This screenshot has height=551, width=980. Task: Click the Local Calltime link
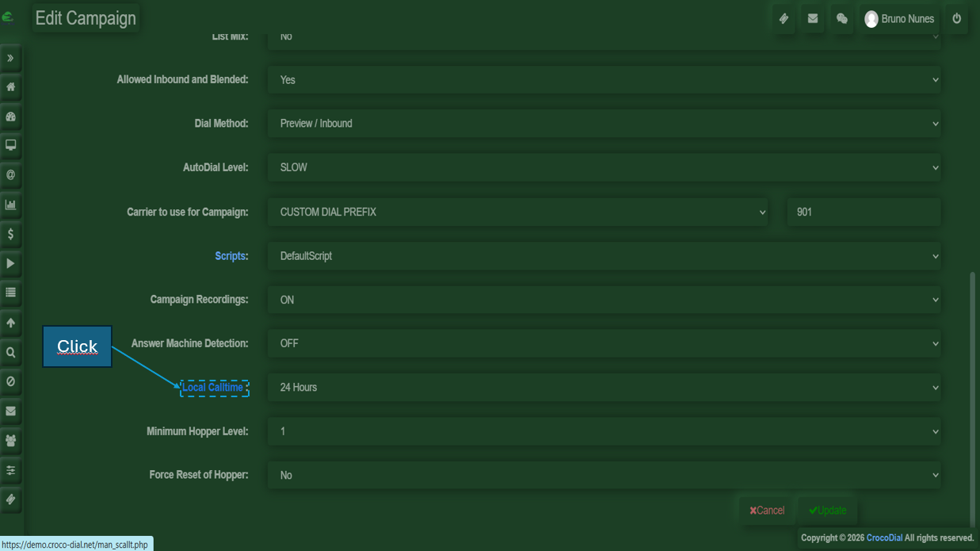coord(212,388)
